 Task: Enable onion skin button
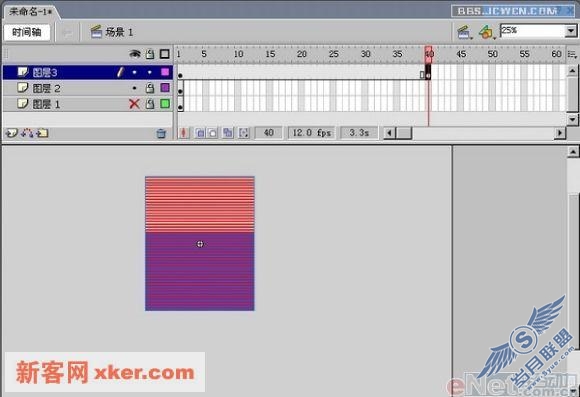(x=200, y=133)
